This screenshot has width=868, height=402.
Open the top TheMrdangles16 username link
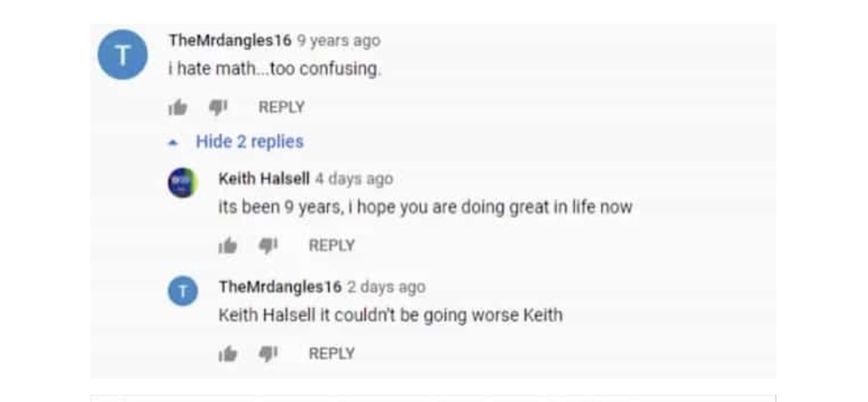[x=230, y=40]
